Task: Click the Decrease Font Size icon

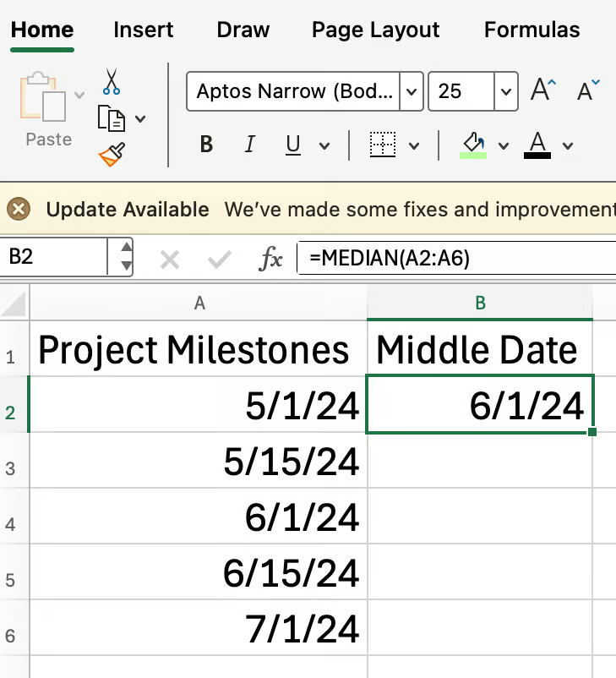Action: 587,90
